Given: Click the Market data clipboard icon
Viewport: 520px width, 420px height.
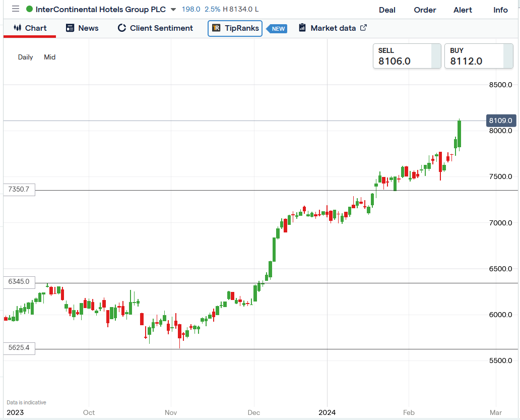Looking at the screenshot, I should click(x=302, y=28).
